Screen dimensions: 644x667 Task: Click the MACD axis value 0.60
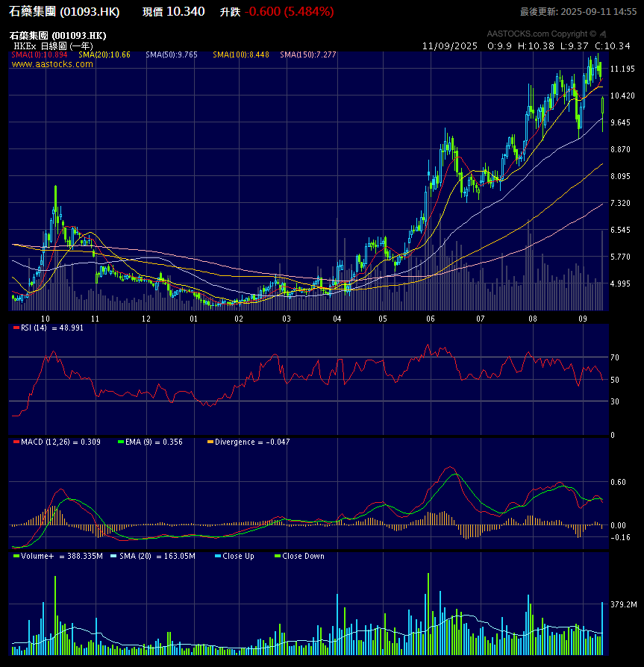618,482
